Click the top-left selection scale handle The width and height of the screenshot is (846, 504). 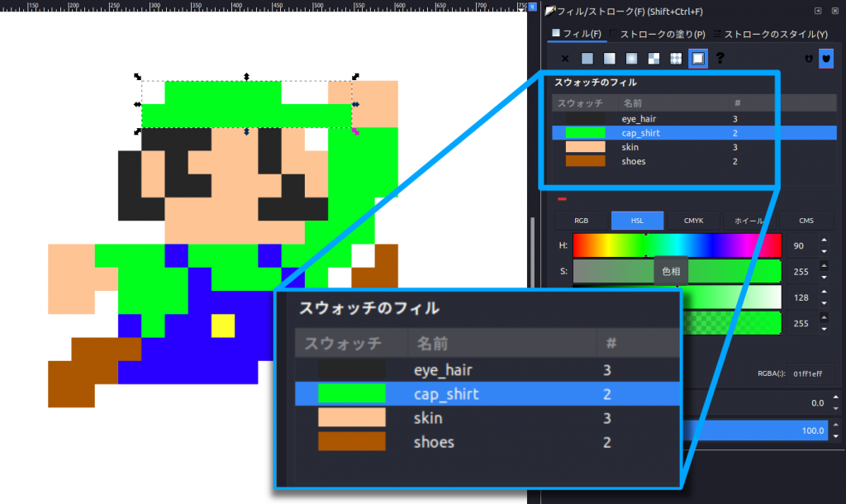pyautogui.click(x=138, y=77)
